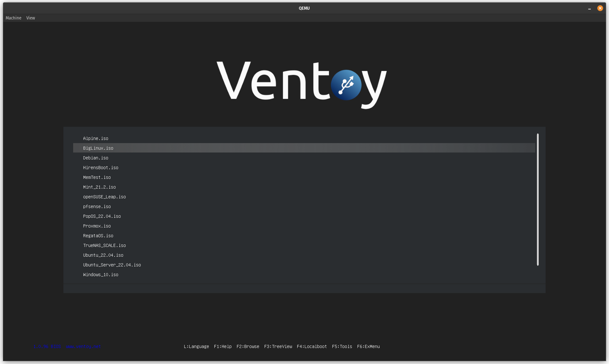
Task: Select Alpine.iso boot entry
Action: 304,138
